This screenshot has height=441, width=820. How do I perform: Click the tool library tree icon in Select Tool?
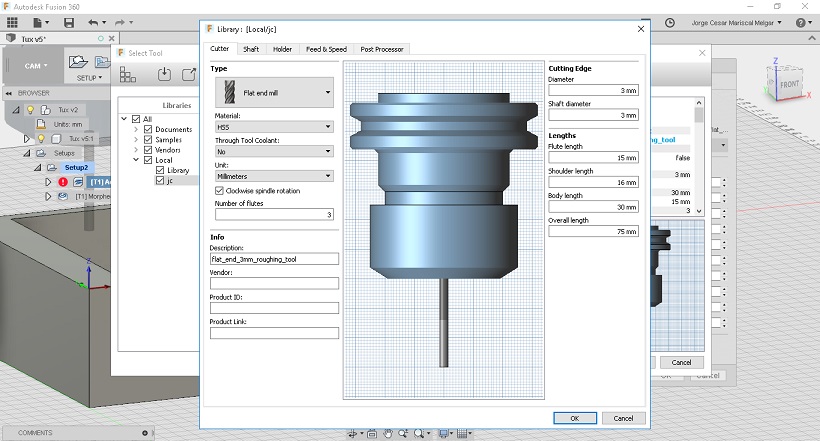tap(127, 74)
